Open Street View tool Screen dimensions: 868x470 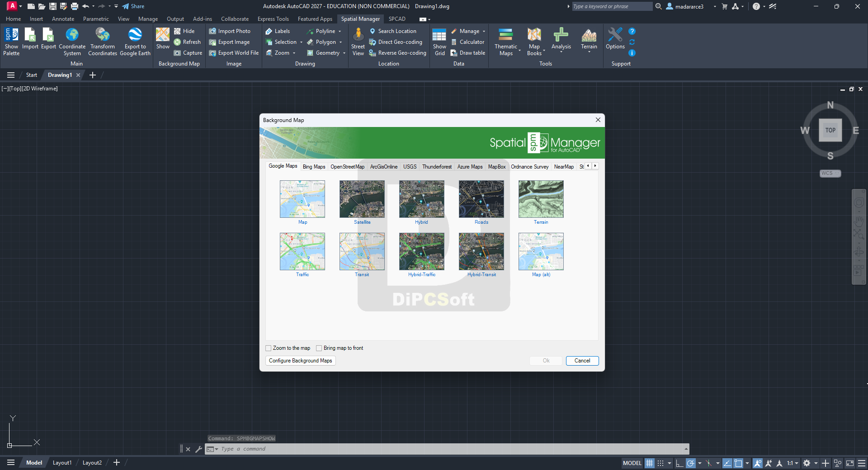(x=358, y=41)
